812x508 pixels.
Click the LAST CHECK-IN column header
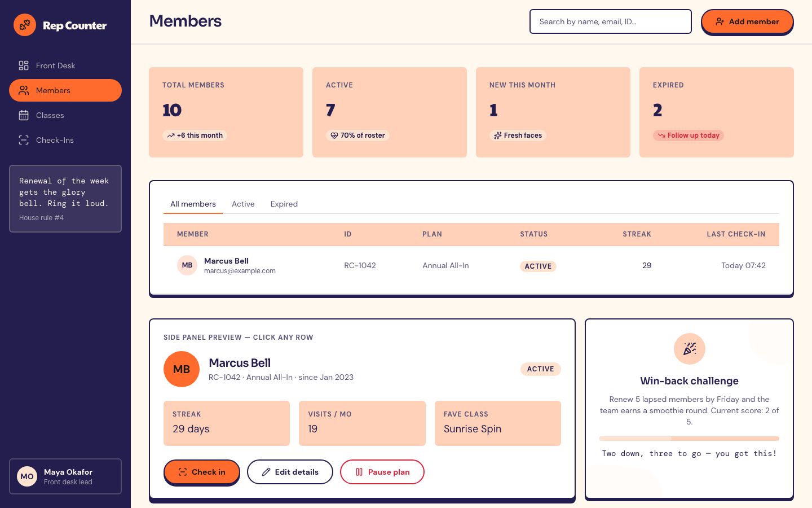[x=736, y=234]
